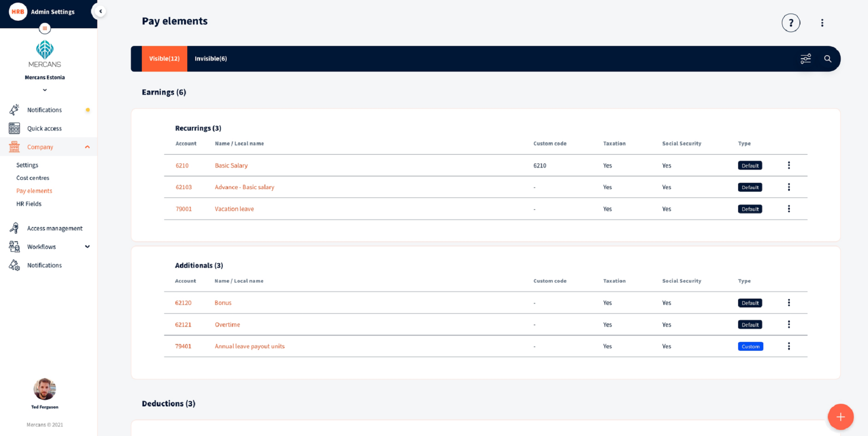The image size is (868, 436).
Task: Open the apps grid icon below Admin Settings
Action: [45, 28]
